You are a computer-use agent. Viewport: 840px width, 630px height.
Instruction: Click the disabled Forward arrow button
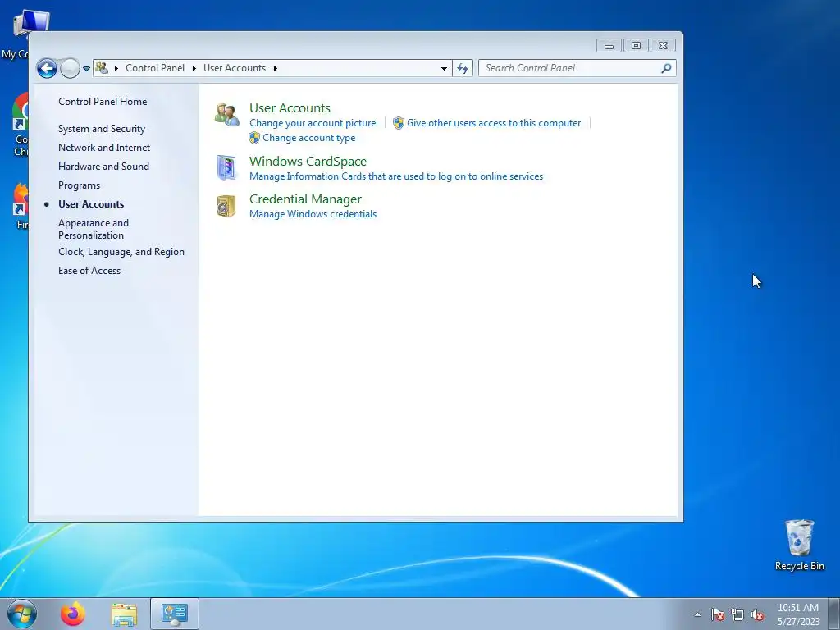[x=70, y=68]
